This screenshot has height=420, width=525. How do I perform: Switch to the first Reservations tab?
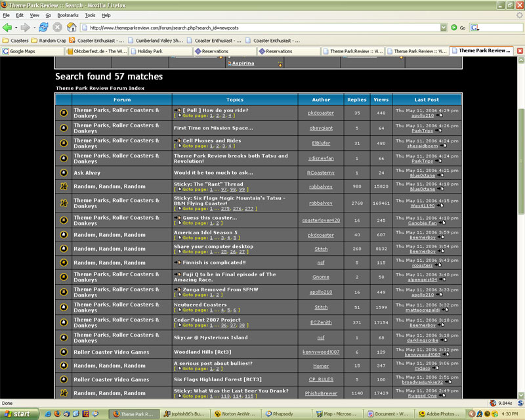tap(224, 51)
